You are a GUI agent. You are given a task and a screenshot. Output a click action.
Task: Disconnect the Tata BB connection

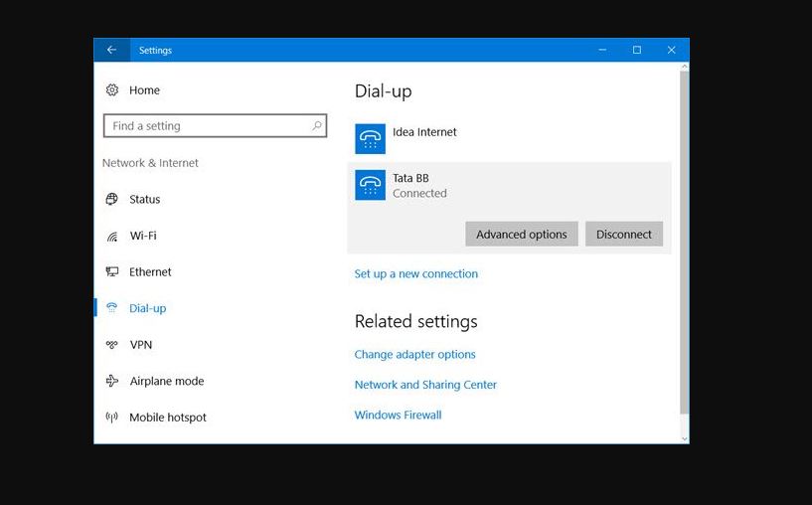pyautogui.click(x=624, y=235)
